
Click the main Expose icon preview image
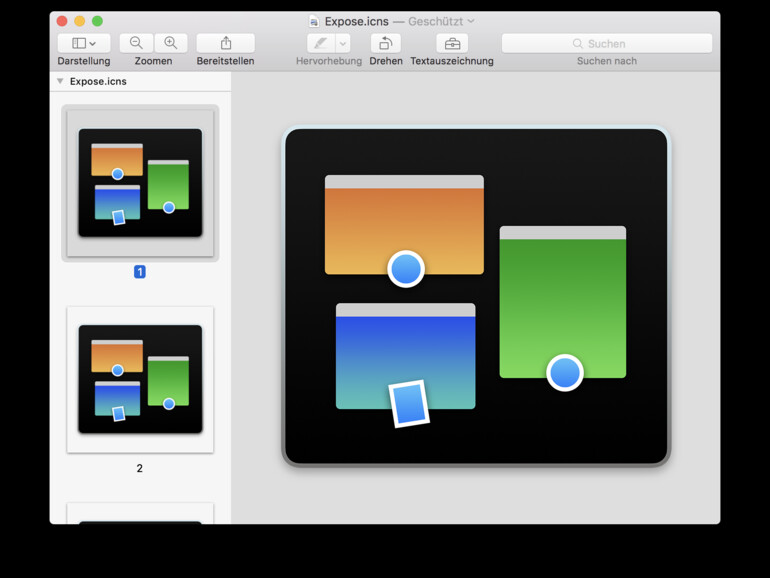pos(476,297)
